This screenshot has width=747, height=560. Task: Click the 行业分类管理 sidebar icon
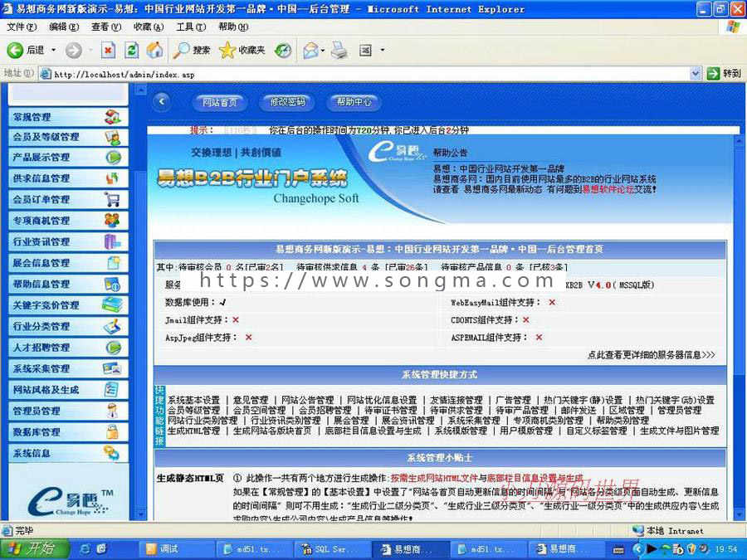(x=112, y=326)
